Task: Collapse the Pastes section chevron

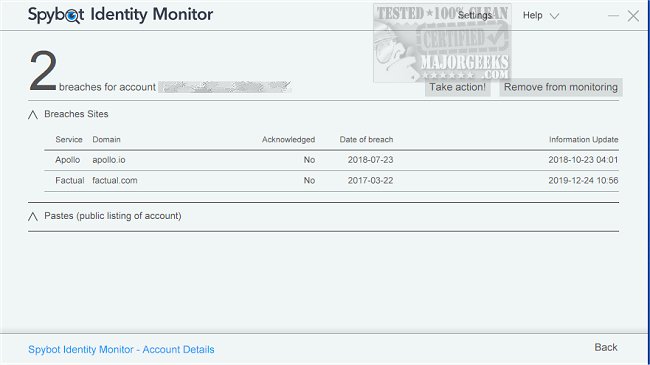Action: 33,217
